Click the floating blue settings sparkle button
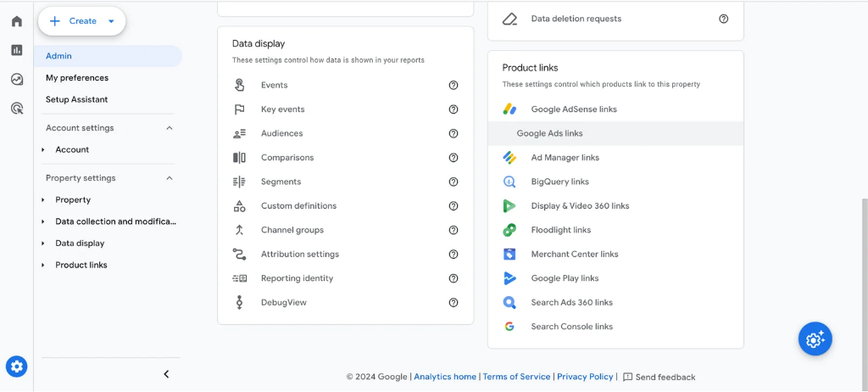868x392 pixels. click(x=815, y=339)
